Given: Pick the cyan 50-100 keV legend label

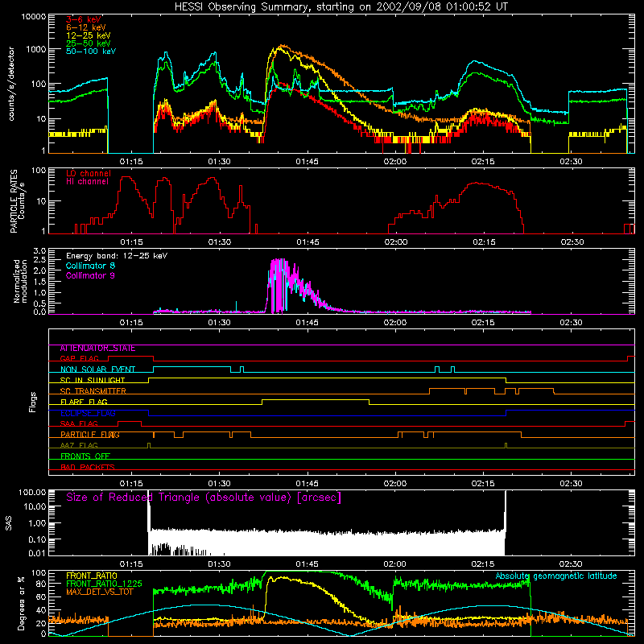Looking at the screenshot, I should coord(91,52).
